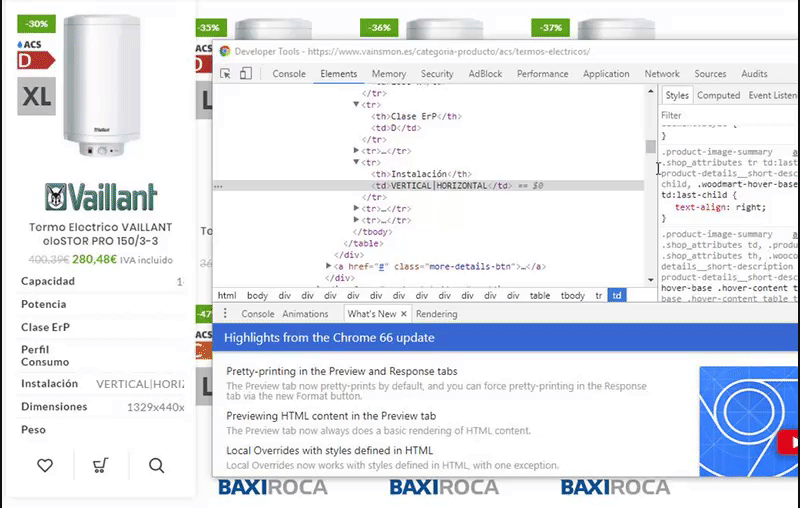Close the What's New drawer tab

tap(404, 314)
